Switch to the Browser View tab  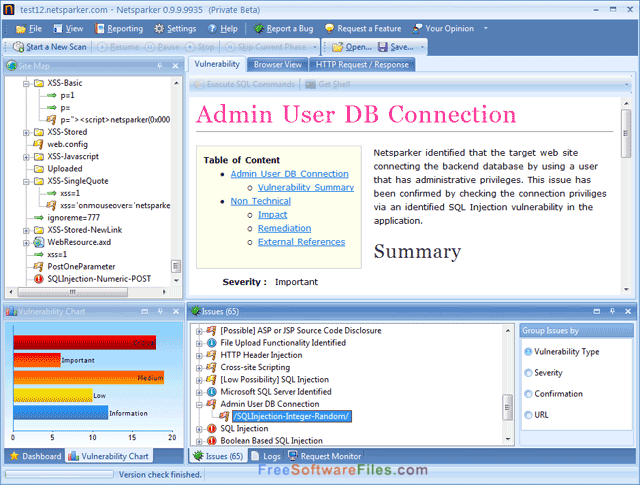(x=278, y=65)
